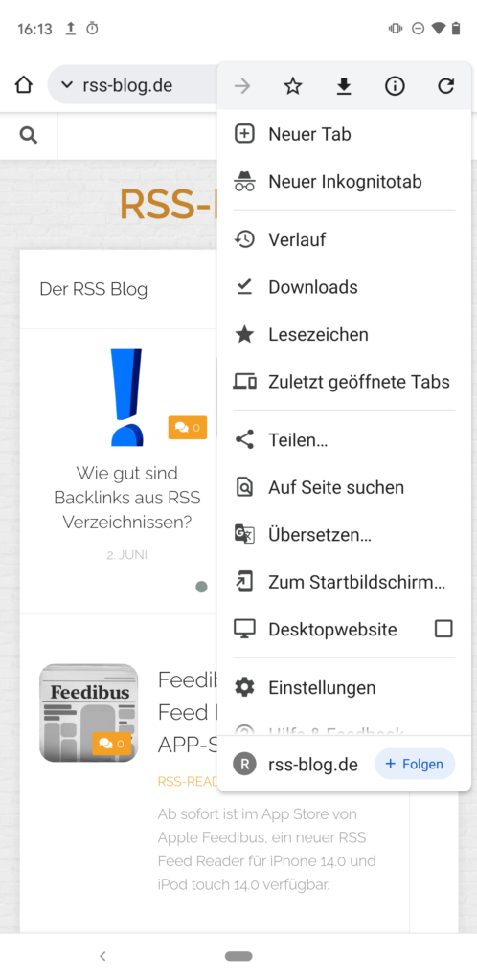Expand the URL bar dropdown chevron

pyautogui.click(x=67, y=85)
